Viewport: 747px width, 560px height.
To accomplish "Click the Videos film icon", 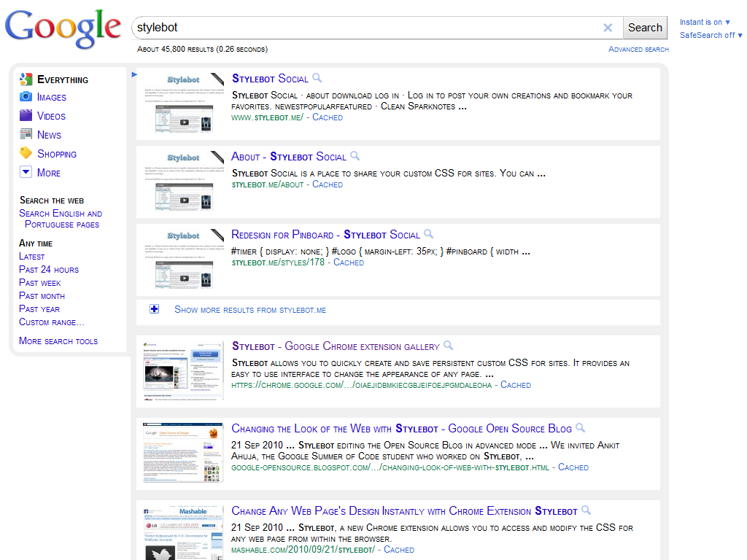I will (x=26, y=116).
